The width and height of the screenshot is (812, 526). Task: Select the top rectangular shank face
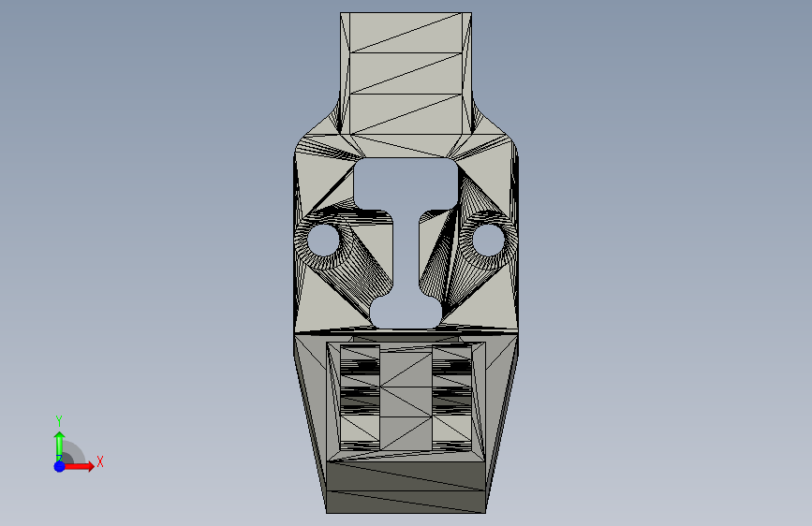[x=406, y=74]
